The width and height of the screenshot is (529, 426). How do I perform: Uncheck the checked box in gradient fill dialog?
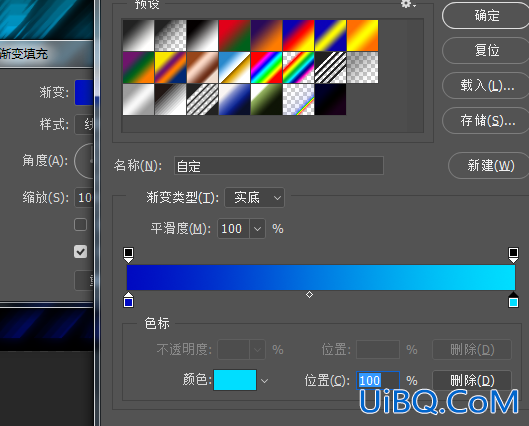click(x=80, y=252)
